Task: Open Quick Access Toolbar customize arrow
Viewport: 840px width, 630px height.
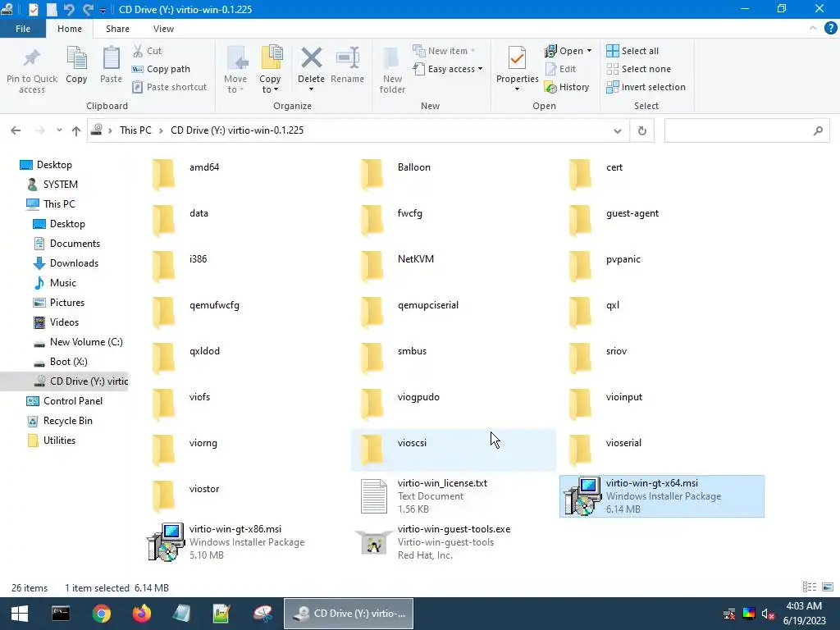Action: 103,10
